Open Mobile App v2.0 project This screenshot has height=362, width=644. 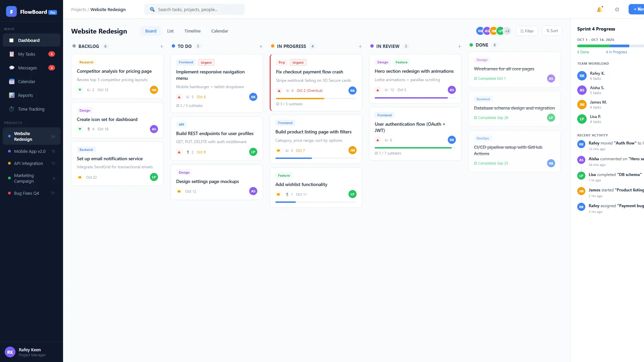pos(32,151)
